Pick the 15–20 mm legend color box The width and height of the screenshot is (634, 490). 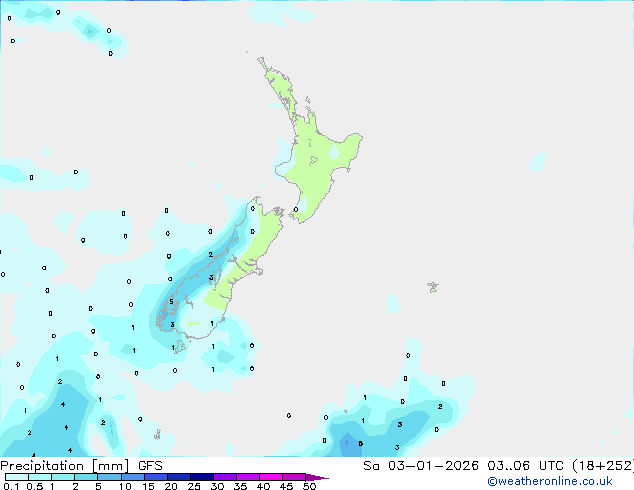point(155,477)
